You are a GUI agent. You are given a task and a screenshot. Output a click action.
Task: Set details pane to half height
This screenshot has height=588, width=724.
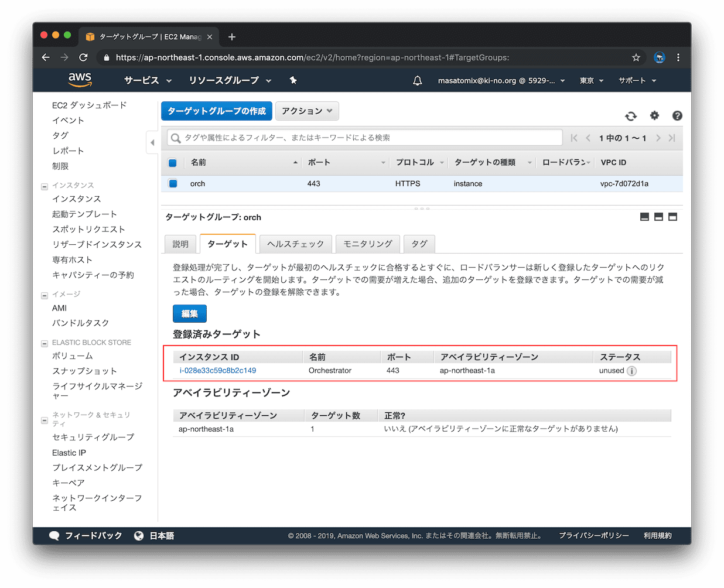click(x=658, y=217)
